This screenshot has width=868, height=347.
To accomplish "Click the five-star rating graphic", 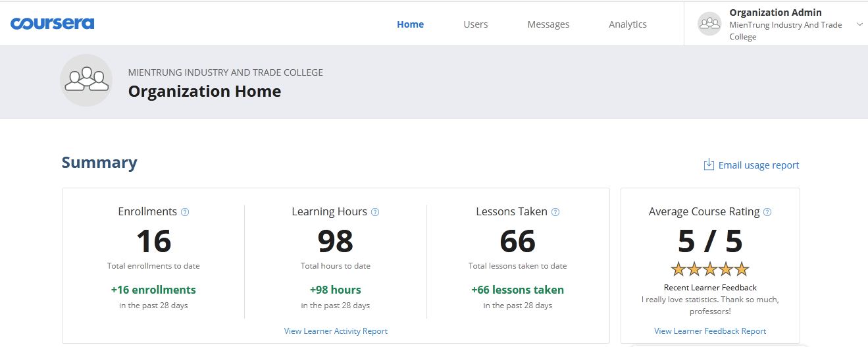I will click(x=710, y=269).
